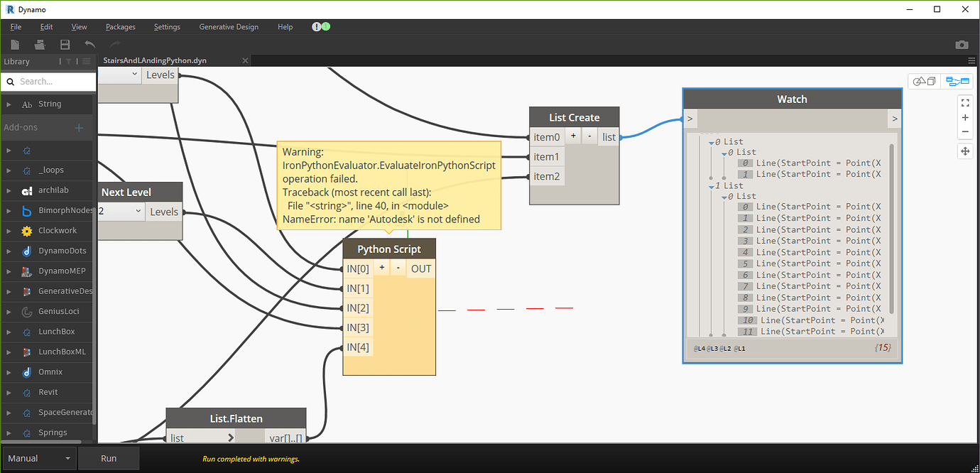
Task: Undo the last action
Action: click(89, 44)
